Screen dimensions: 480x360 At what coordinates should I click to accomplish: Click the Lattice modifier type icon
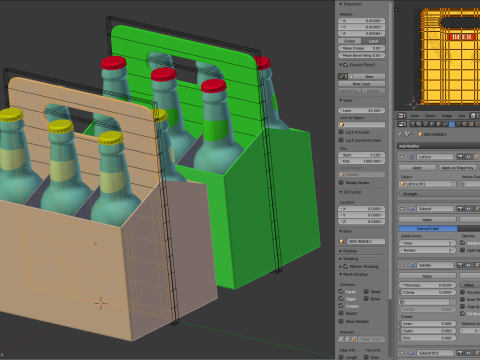[411, 157]
